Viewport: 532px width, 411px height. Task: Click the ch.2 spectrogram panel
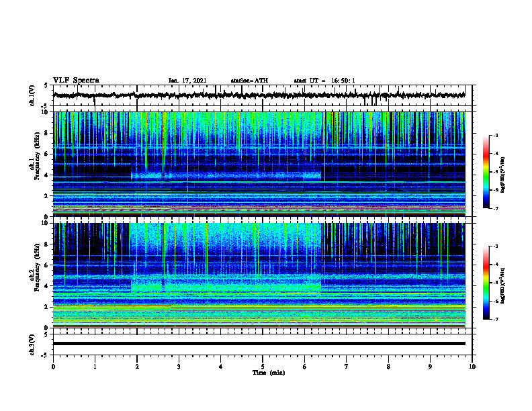tap(259, 275)
